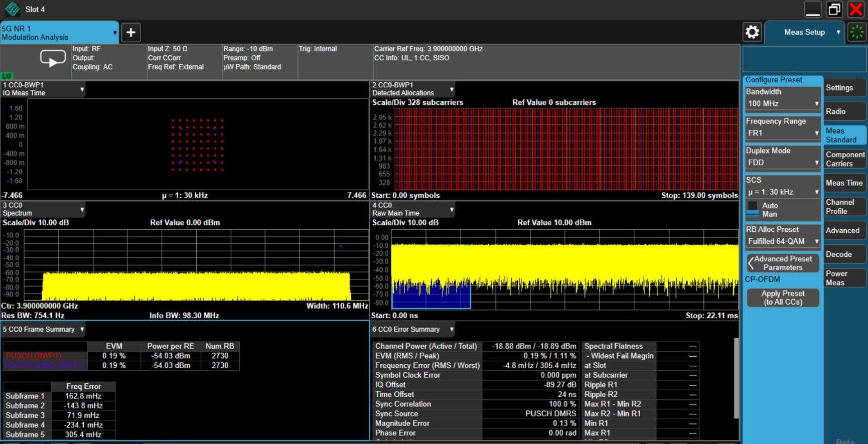868x444 pixels.
Task: Open the Channel Profile tab
Action: click(845, 207)
